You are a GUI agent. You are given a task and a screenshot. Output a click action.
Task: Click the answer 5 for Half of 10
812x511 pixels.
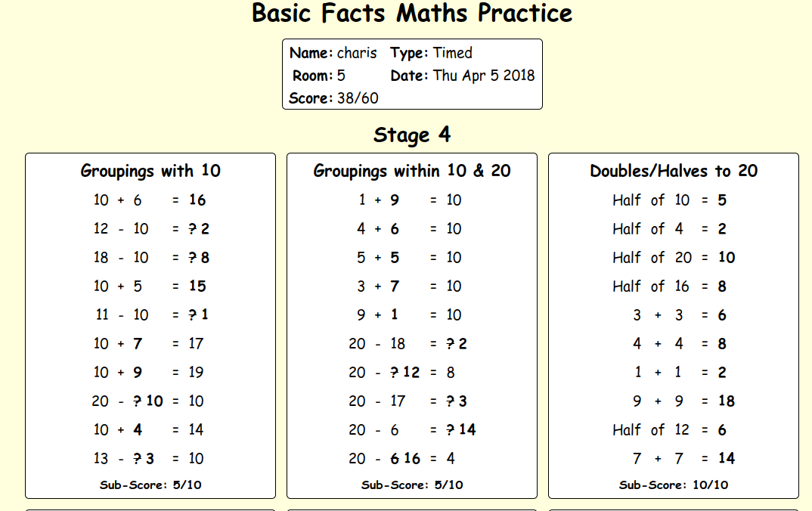[723, 200]
